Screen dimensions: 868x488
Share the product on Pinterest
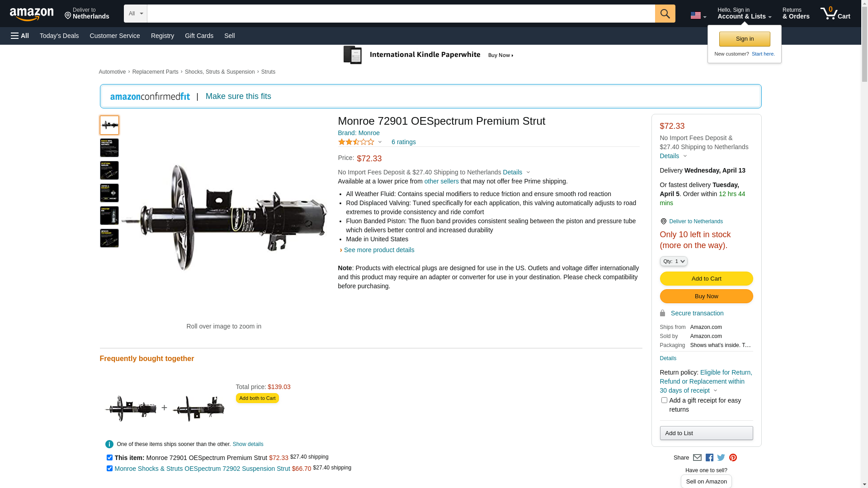[733, 458]
